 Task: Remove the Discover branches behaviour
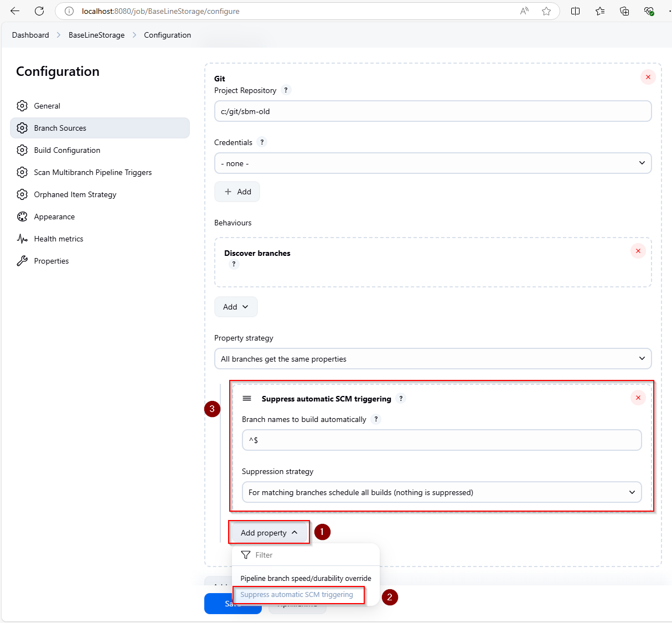[x=638, y=251]
